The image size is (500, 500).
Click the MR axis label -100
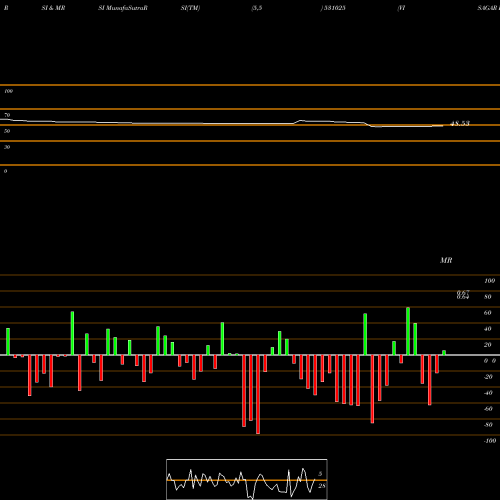[x=490, y=441]
